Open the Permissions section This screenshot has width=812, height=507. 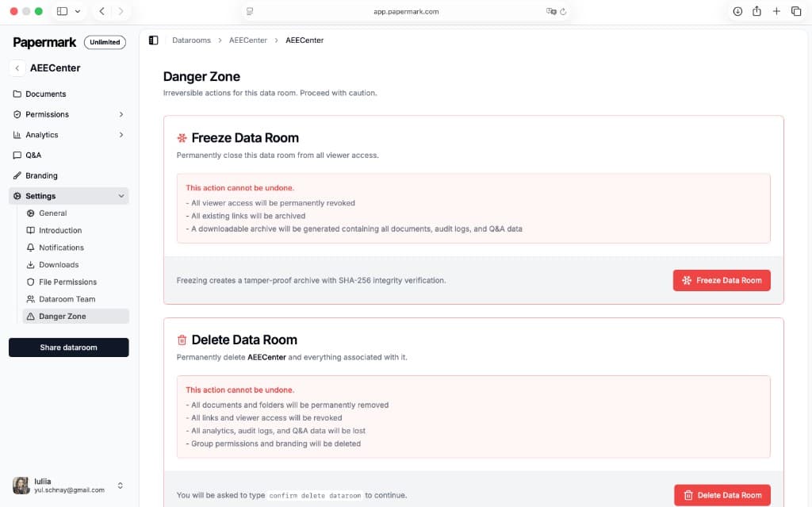(68, 114)
